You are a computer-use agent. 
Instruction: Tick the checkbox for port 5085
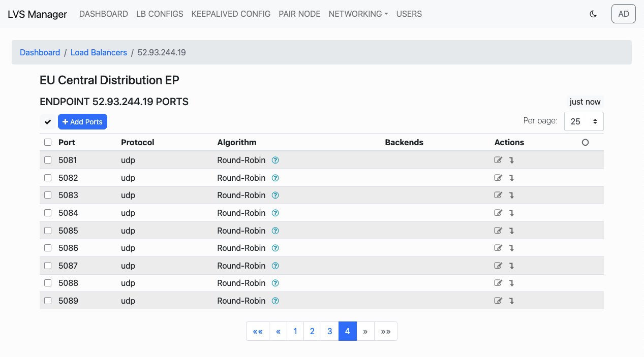click(48, 231)
